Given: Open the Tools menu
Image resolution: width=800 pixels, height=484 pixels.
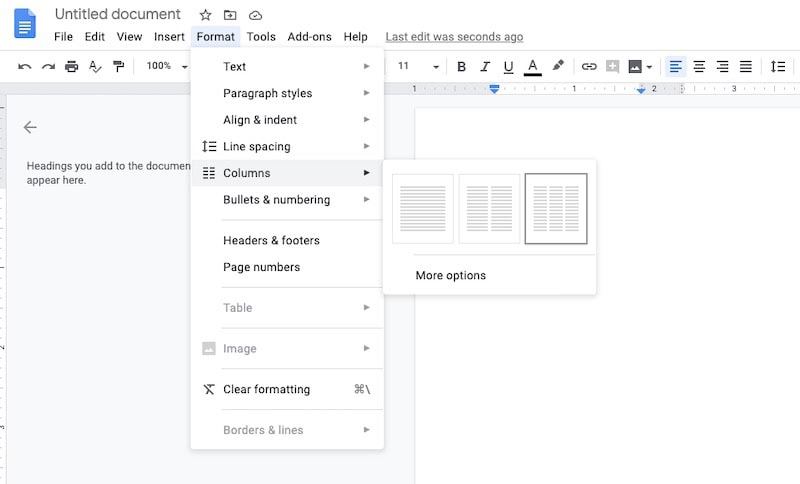Looking at the screenshot, I should [x=261, y=37].
